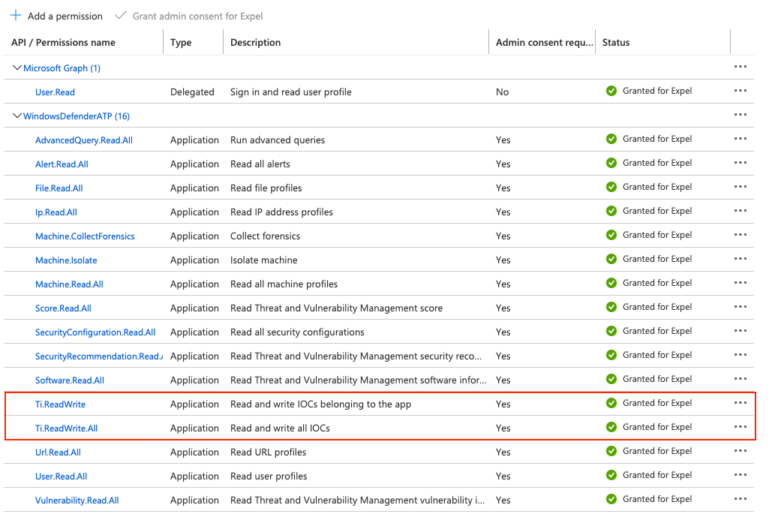Image resolution: width=775 pixels, height=532 pixels.
Task: Open ellipsis menu for Score.Read.All
Action: tap(740, 307)
